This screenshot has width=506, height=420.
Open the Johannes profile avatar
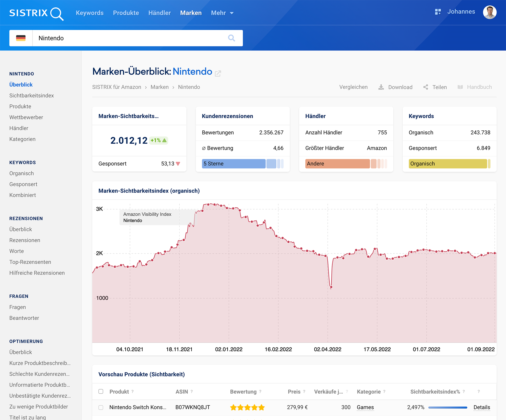(490, 12)
